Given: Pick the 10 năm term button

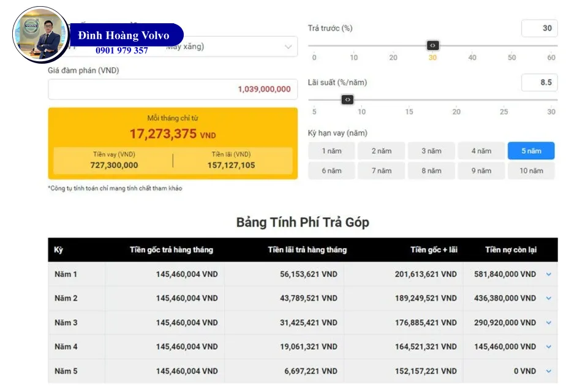Looking at the screenshot, I should click(x=530, y=171).
